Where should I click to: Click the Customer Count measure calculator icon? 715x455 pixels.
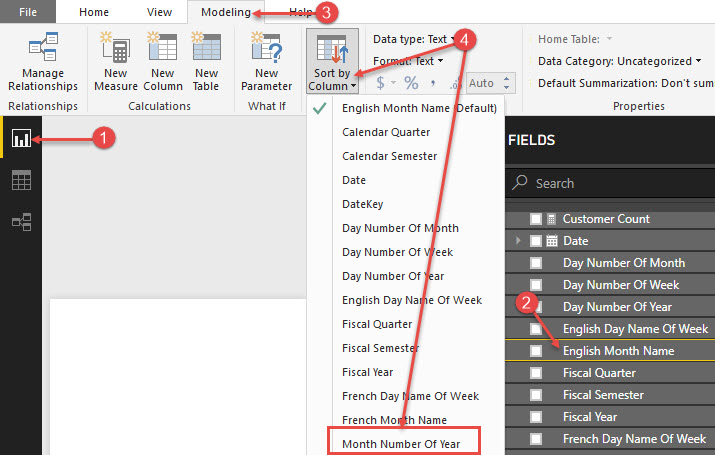click(551, 219)
